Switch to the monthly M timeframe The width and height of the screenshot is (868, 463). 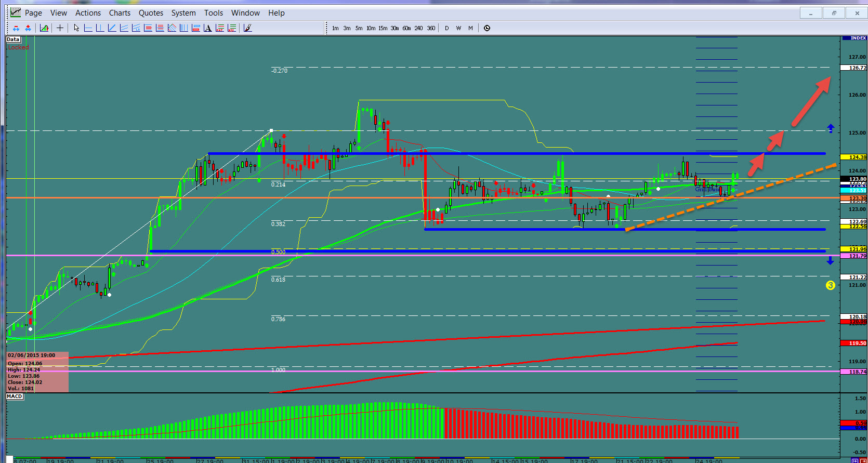coord(470,28)
